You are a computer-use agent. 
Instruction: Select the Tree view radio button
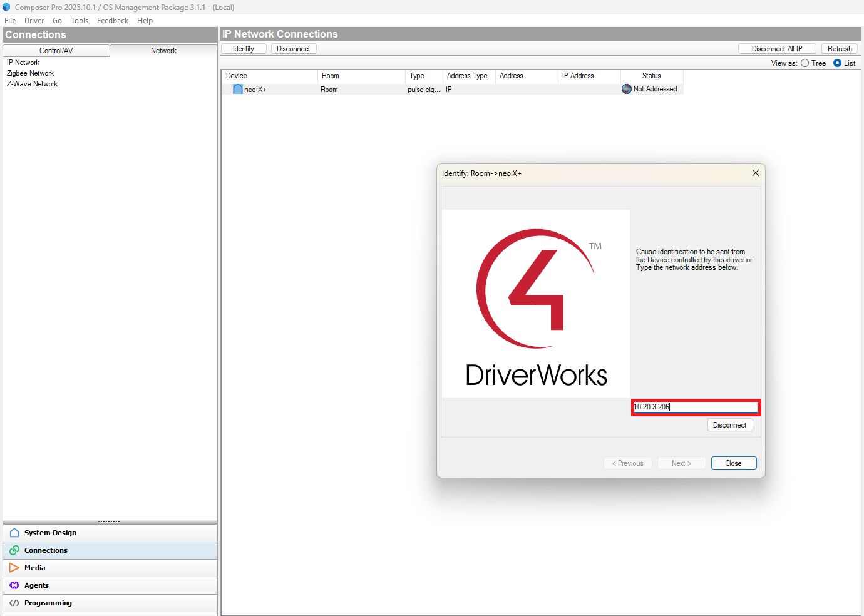pos(805,63)
